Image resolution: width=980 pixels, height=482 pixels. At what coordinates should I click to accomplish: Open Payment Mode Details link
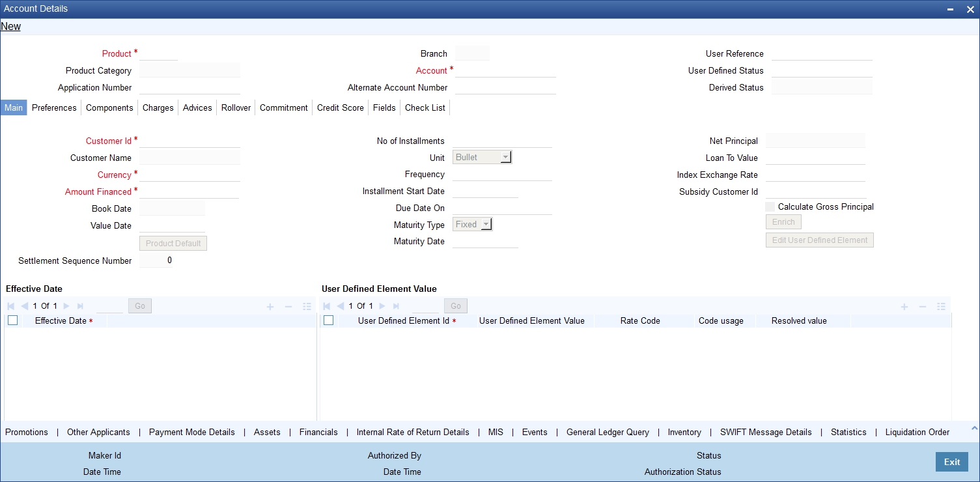(x=192, y=432)
